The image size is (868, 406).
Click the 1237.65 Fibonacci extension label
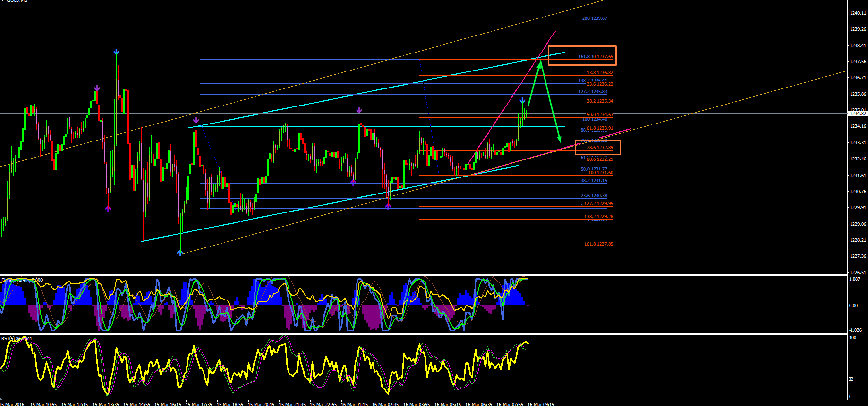point(596,57)
